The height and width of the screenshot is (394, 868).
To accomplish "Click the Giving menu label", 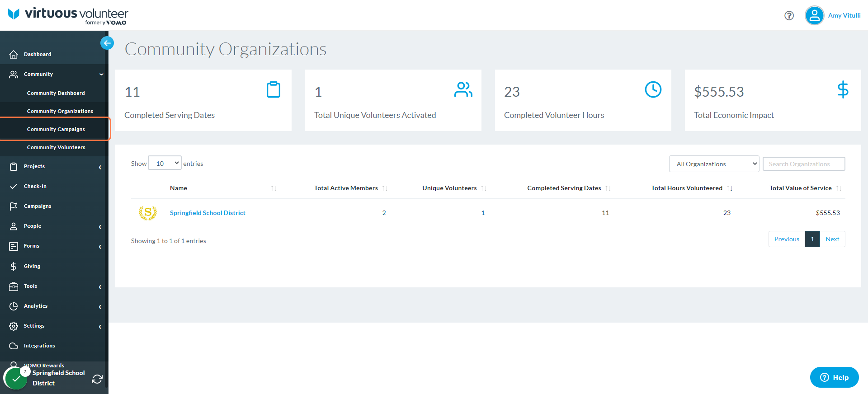I will coord(32,266).
